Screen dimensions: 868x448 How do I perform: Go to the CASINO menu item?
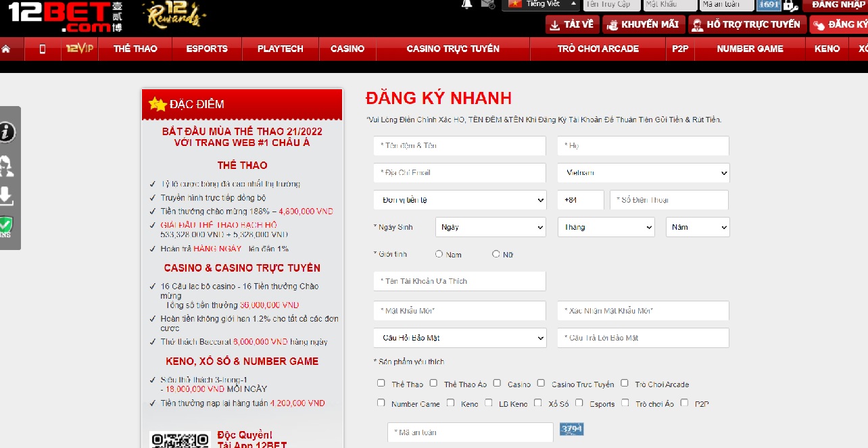tap(347, 49)
